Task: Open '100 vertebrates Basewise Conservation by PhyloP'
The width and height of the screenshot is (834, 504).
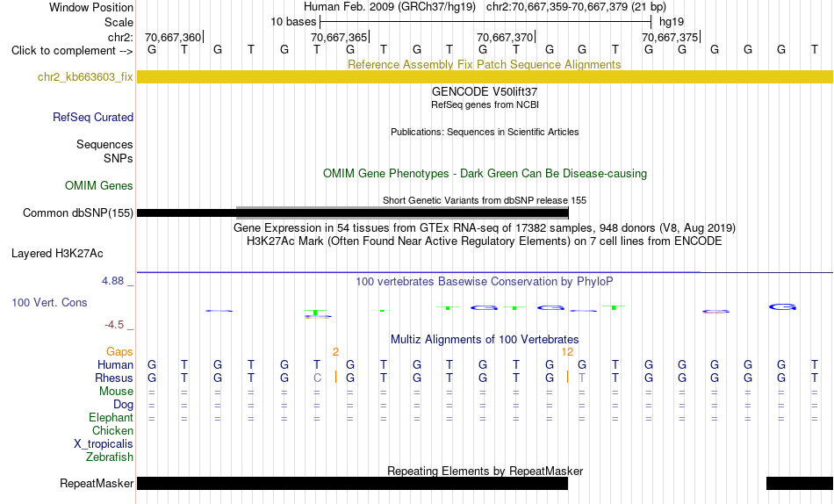Action: click(485, 282)
